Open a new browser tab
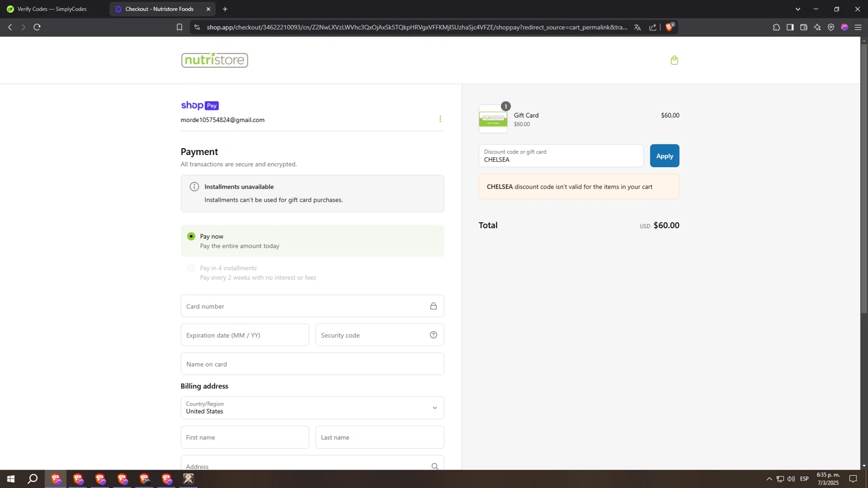The image size is (868, 488). click(x=225, y=9)
